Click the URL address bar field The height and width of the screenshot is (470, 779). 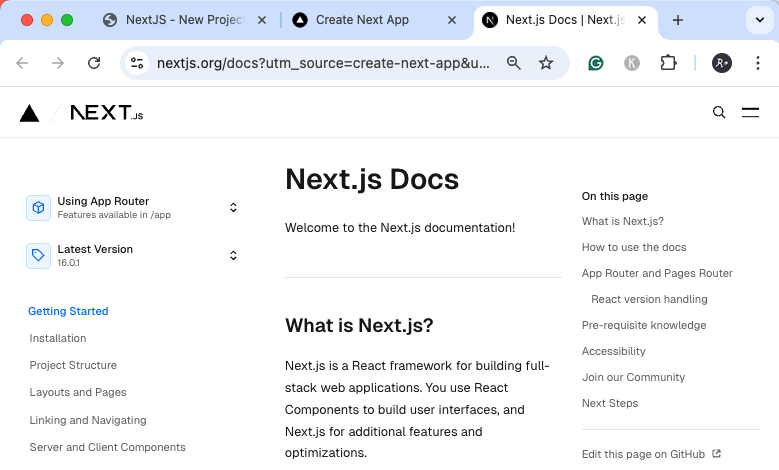322,63
